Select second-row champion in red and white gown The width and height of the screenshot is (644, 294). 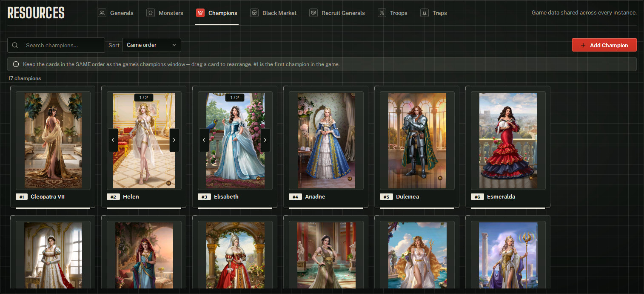(235, 256)
